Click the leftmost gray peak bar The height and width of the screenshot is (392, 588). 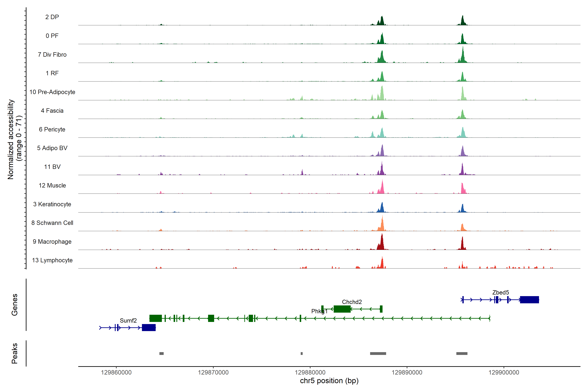tap(162, 353)
